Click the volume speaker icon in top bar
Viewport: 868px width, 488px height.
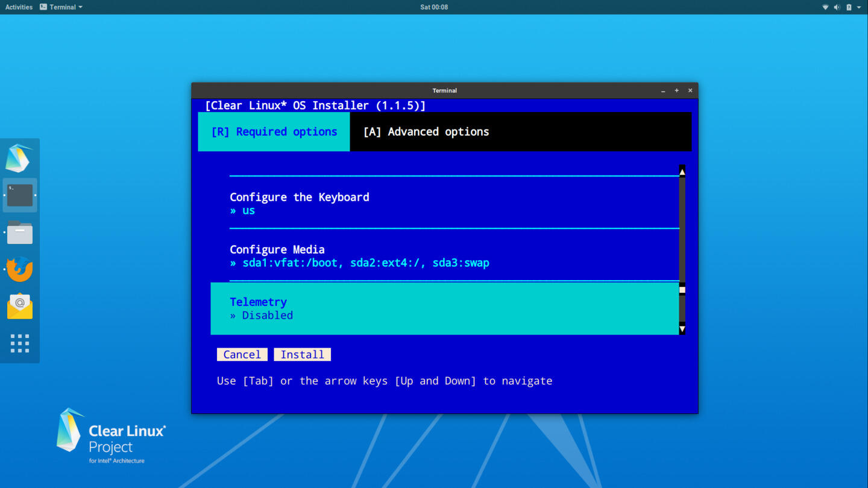pos(837,7)
